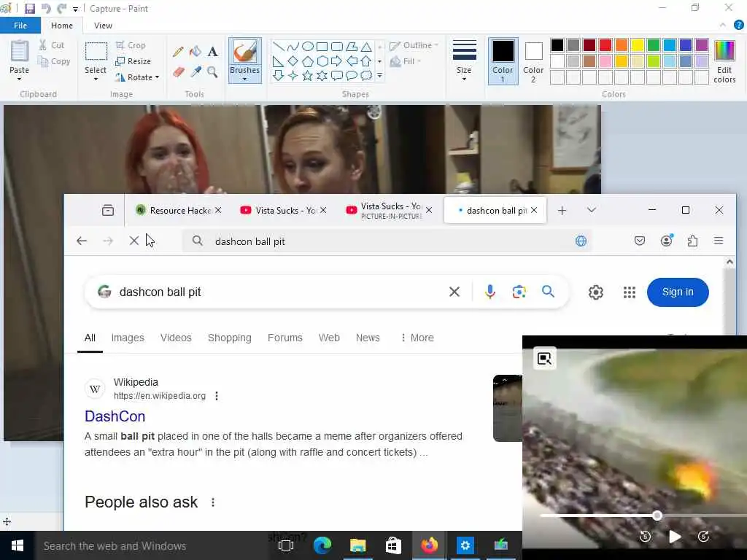Open Google quick settings gear
Image resolution: width=747 pixels, height=560 pixels.
tap(595, 292)
